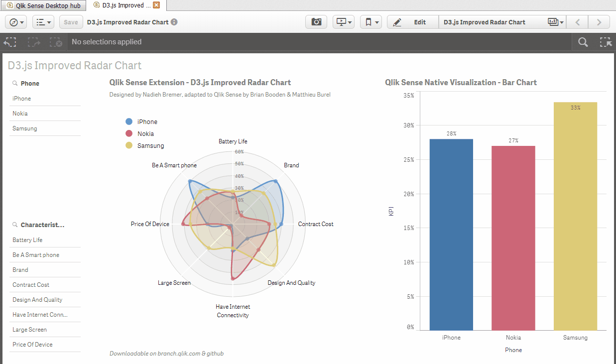
Task: Select iPhone in Phone list
Action: coord(45,99)
